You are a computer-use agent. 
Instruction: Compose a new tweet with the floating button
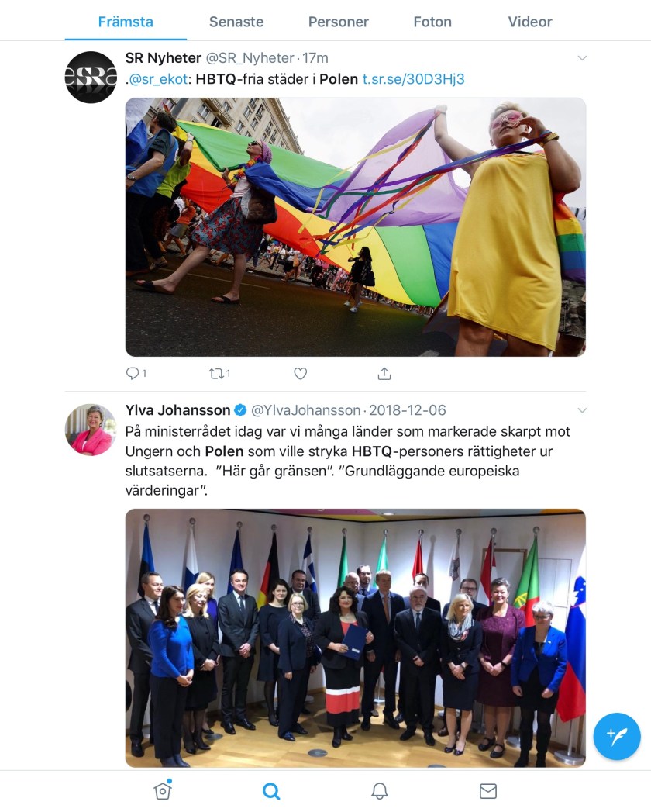617,736
